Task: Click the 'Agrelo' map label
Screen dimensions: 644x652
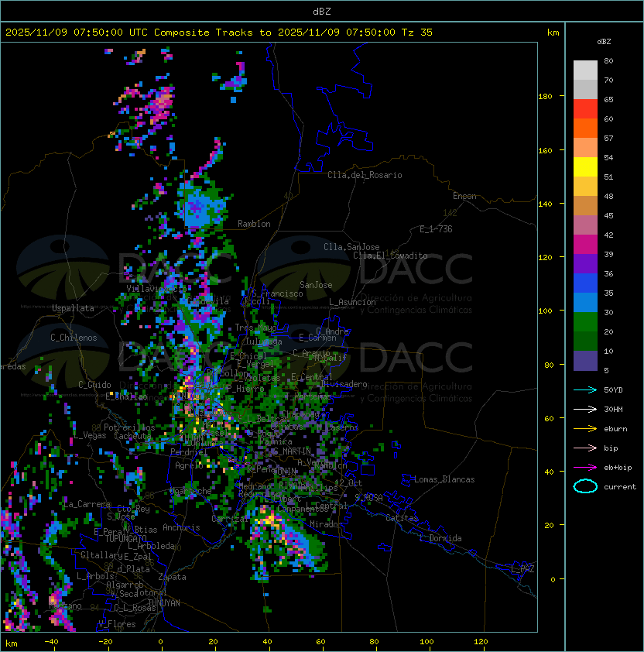Action: [x=189, y=465]
